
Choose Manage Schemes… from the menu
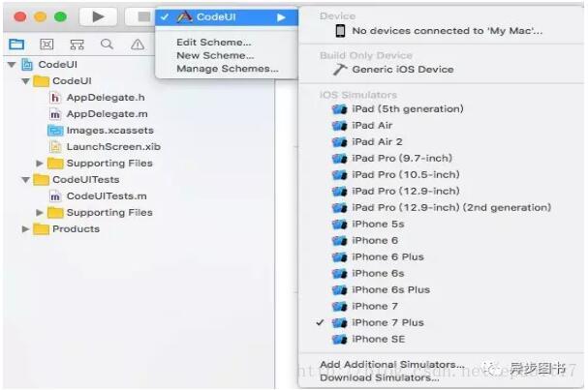coord(228,69)
